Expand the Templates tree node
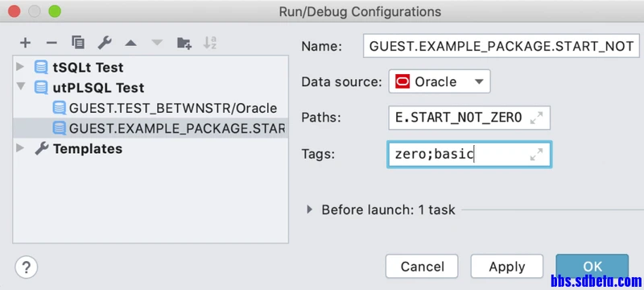644x290 pixels. coord(20,148)
